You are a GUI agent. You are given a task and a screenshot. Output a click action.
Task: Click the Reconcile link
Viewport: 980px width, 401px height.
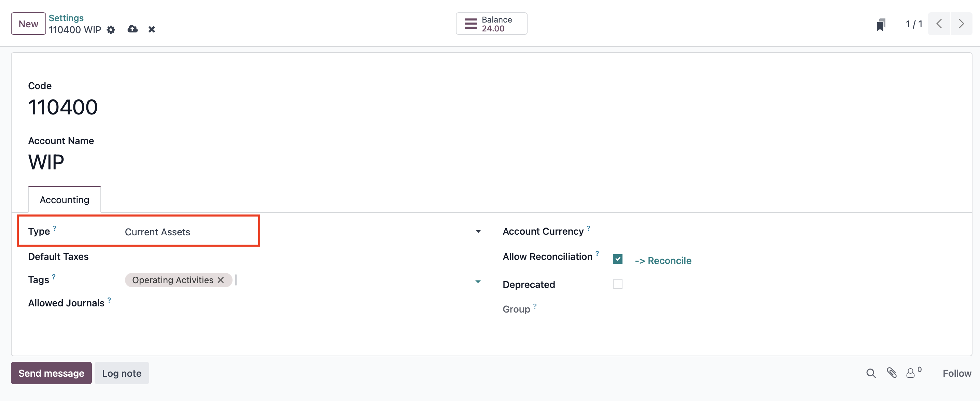[x=663, y=261]
